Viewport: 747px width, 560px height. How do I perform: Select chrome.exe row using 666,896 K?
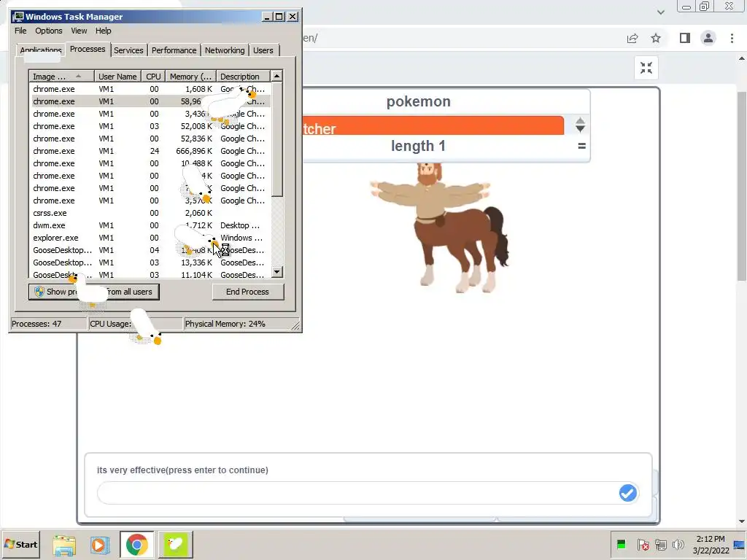pos(149,151)
